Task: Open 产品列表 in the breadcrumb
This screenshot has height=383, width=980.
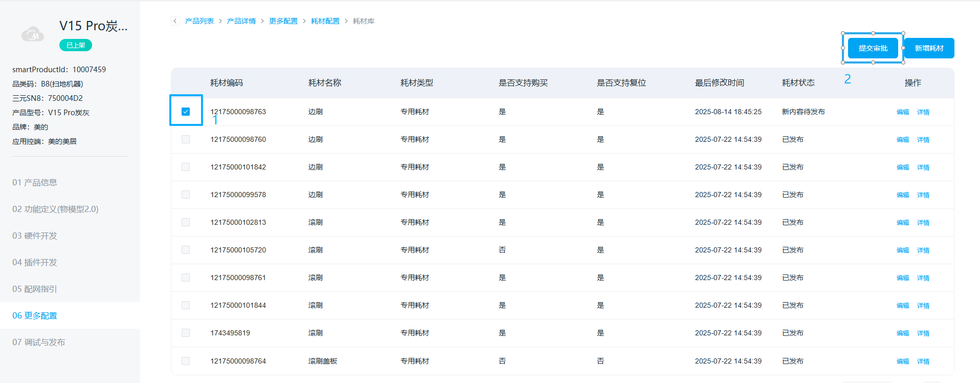Action: click(199, 21)
